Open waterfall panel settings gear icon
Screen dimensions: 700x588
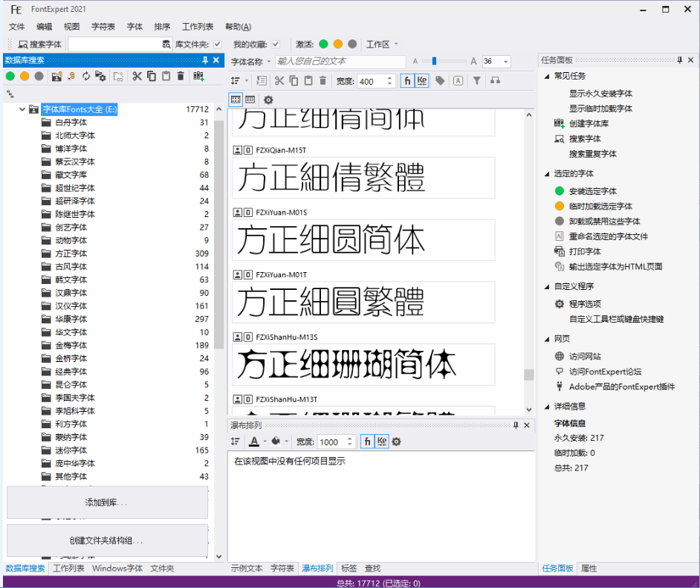[396, 442]
